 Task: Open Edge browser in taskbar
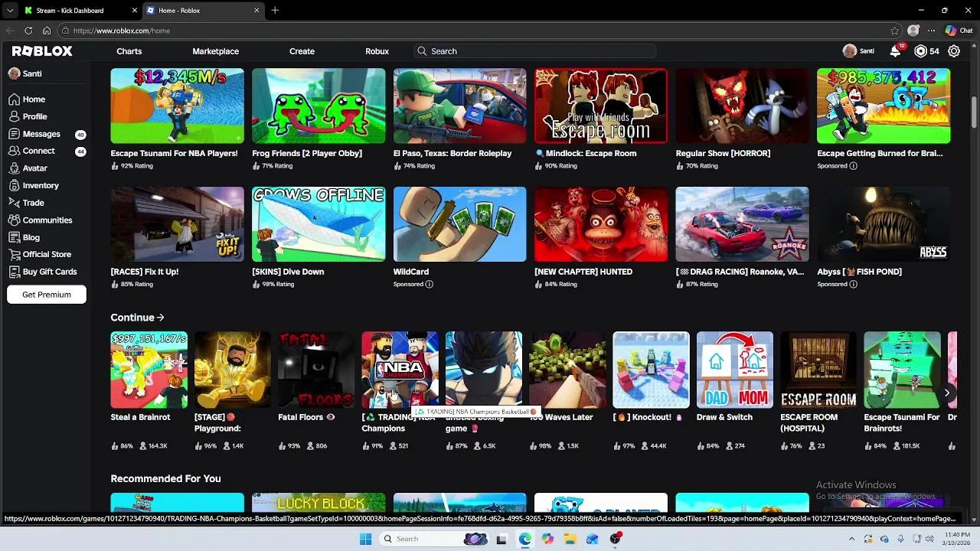coord(524,539)
